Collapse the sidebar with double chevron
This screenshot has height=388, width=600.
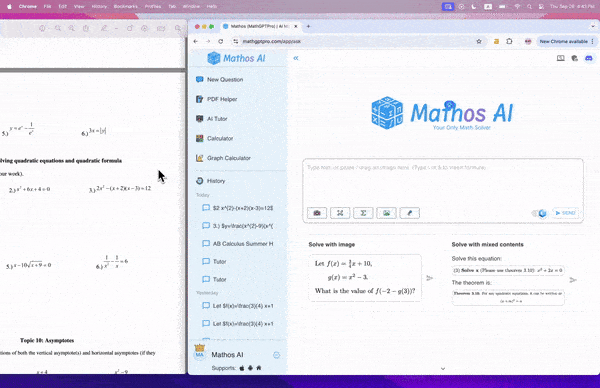point(296,58)
